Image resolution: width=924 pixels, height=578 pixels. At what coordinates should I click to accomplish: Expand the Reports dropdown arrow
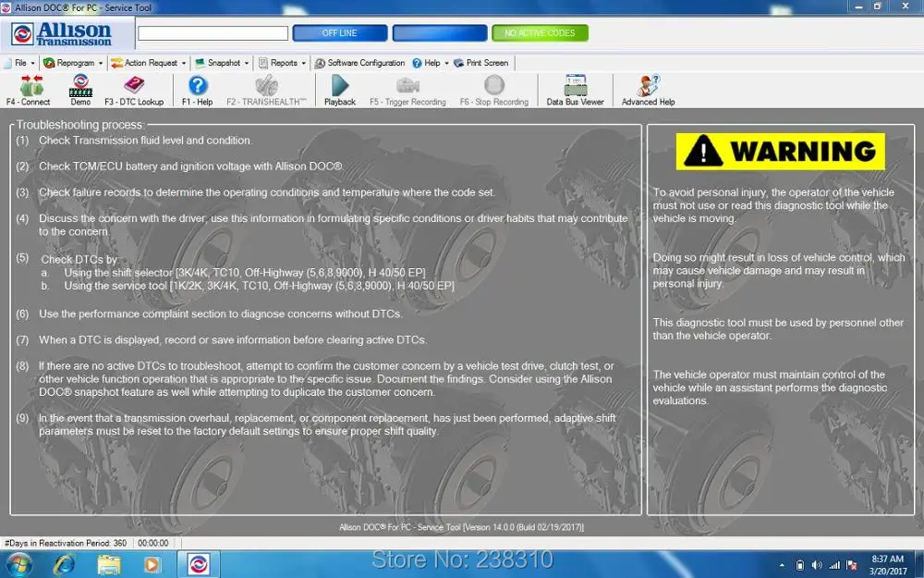(303, 63)
